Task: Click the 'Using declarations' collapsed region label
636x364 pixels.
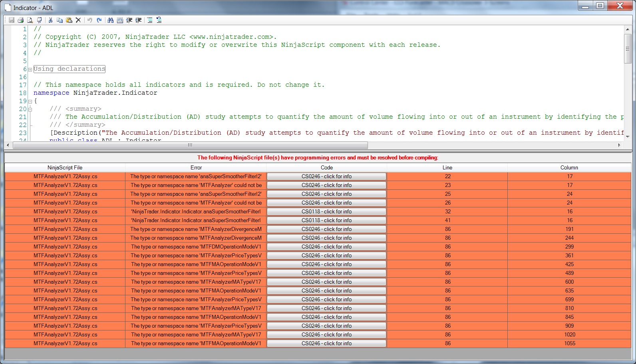Action: [x=70, y=69]
